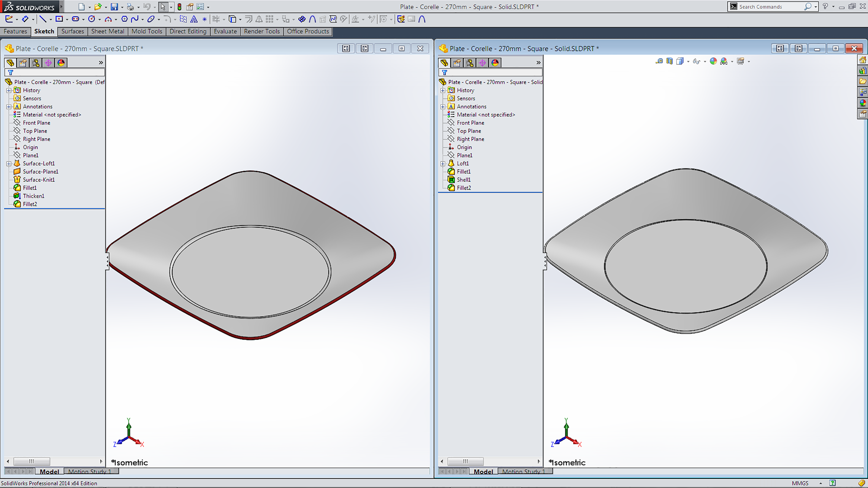Image resolution: width=868 pixels, height=488 pixels.
Task: Click the Smart Dimension tool
Action: pos(25,19)
